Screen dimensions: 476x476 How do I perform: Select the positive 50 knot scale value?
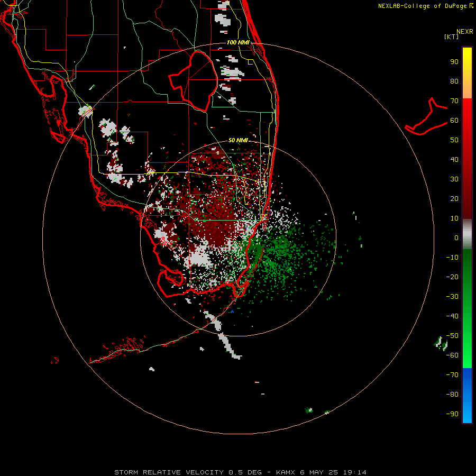454,140
